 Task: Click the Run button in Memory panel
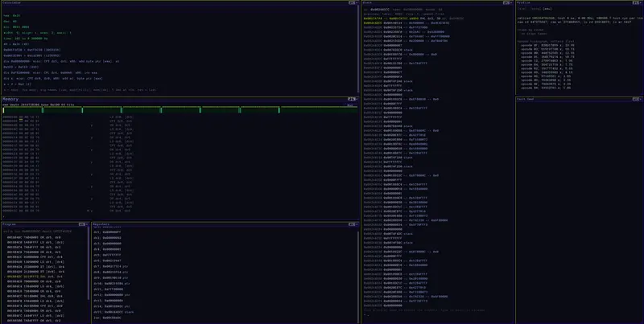tap(350, 105)
